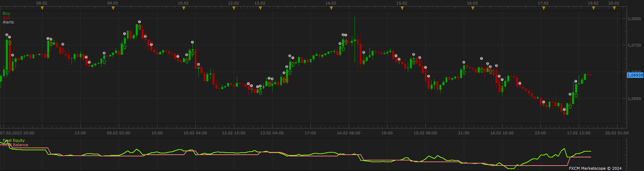The image size is (644, 171).
Task: Click the 08.02 day marker triangle
Action: coord(42,8)
